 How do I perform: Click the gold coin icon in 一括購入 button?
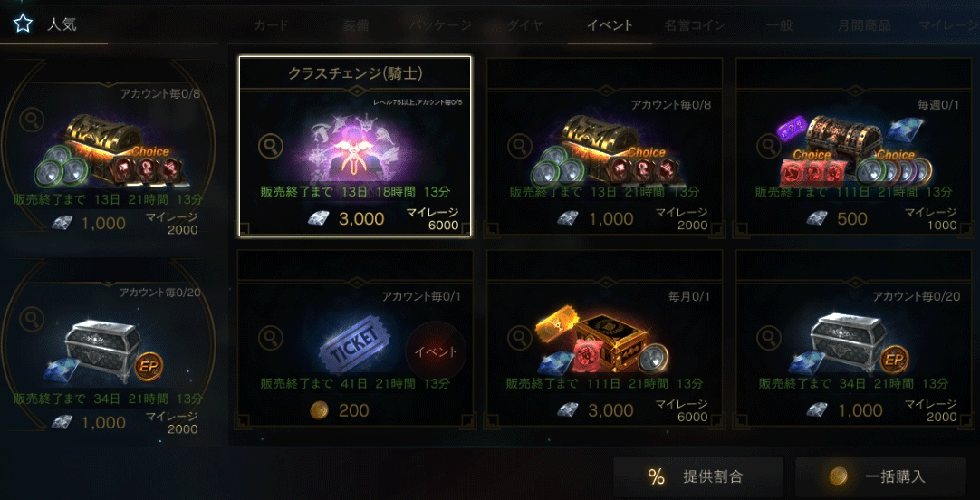click(838, 476)
